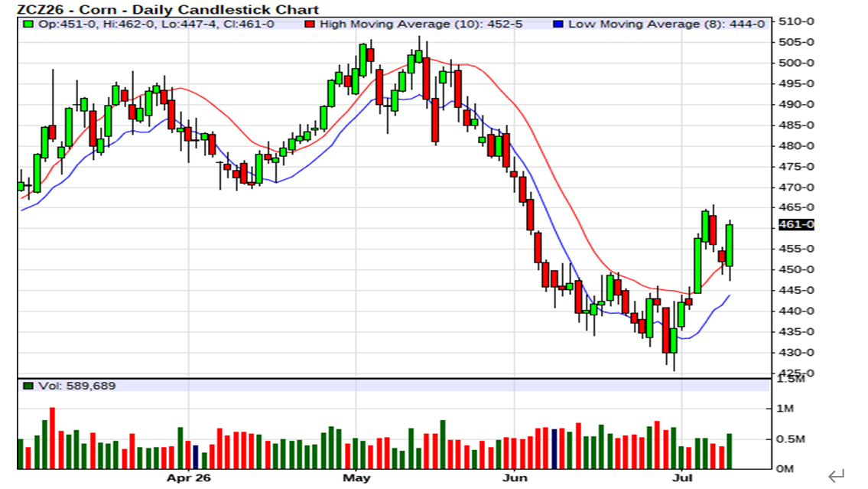Click the 495-0 price axis label
Screen dimensions: 868x489
tap(796, 83)
